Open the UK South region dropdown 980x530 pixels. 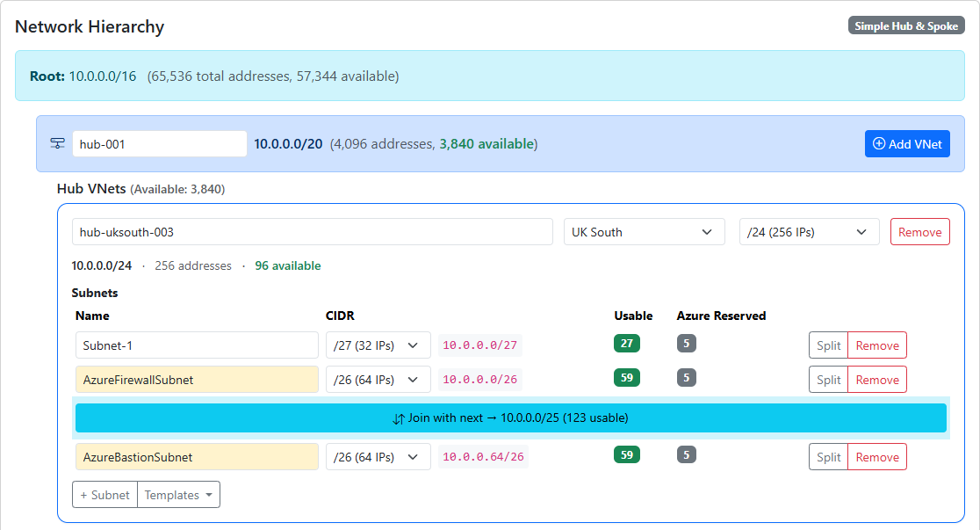[644, 231]
